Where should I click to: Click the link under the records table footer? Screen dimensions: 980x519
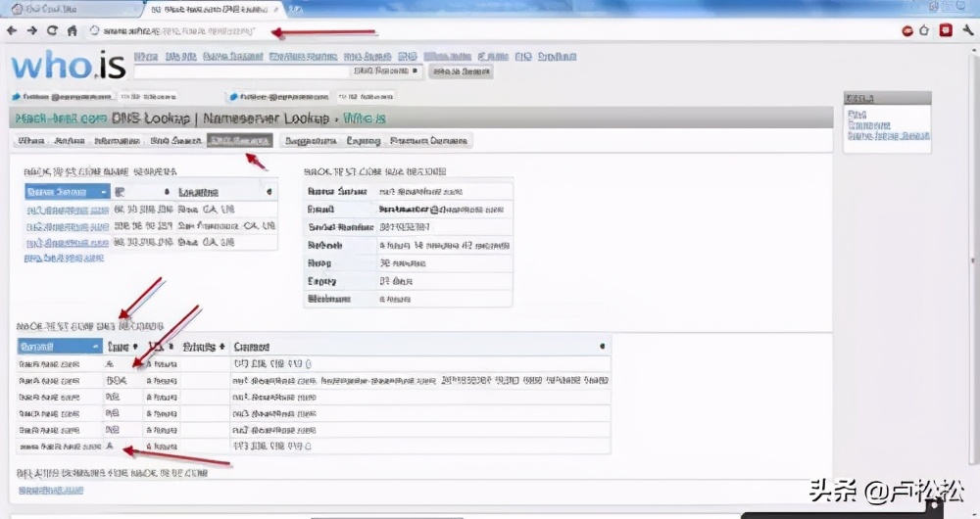point(50,491)
